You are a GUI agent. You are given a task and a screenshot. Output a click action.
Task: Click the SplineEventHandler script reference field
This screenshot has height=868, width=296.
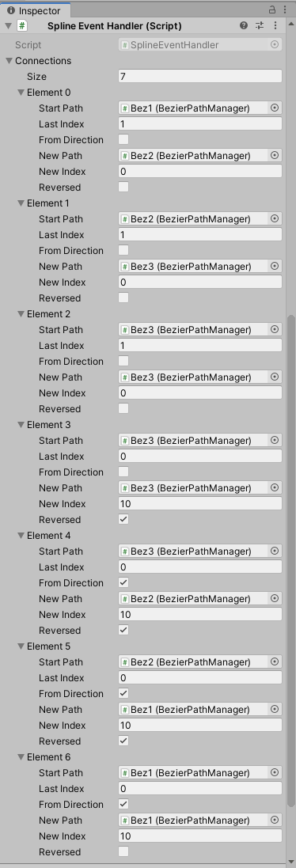click(x=200, y=45)
